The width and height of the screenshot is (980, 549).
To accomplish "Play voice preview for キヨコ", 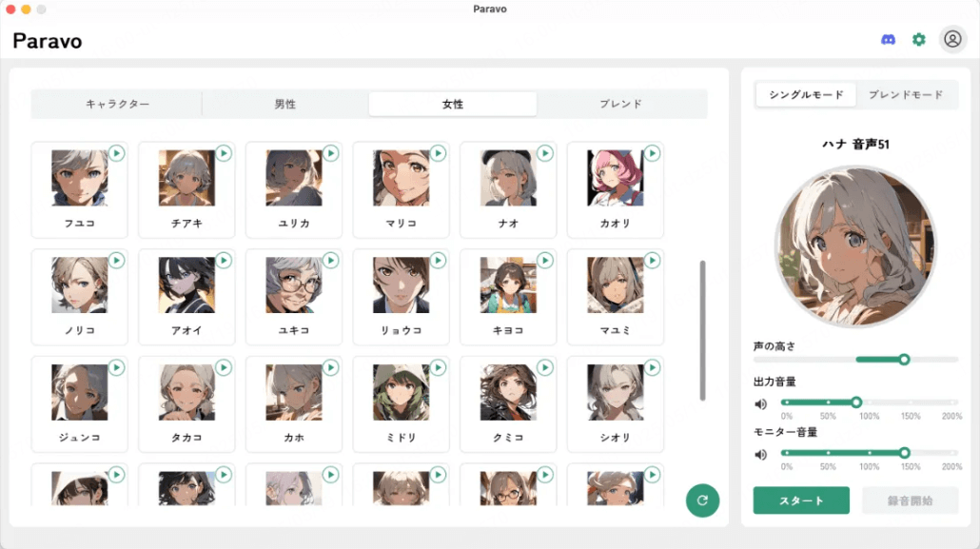I will 545,260.
